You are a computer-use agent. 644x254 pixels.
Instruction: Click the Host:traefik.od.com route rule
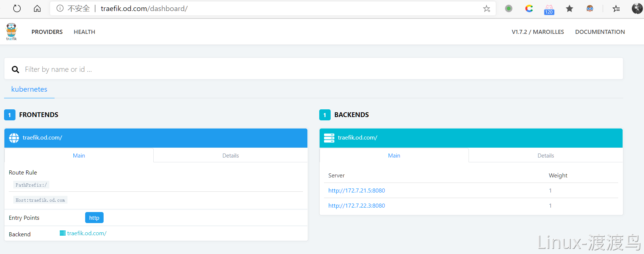click(40, 200)
